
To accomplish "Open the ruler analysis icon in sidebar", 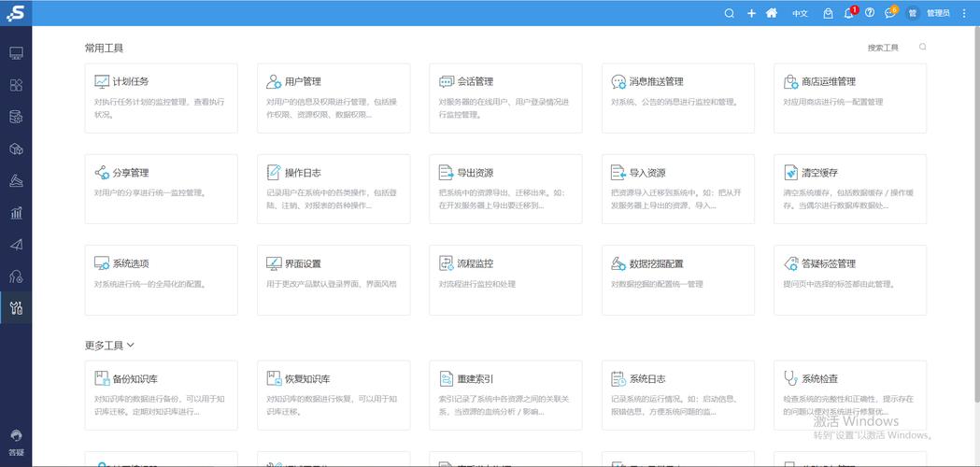I will (16, 180).
